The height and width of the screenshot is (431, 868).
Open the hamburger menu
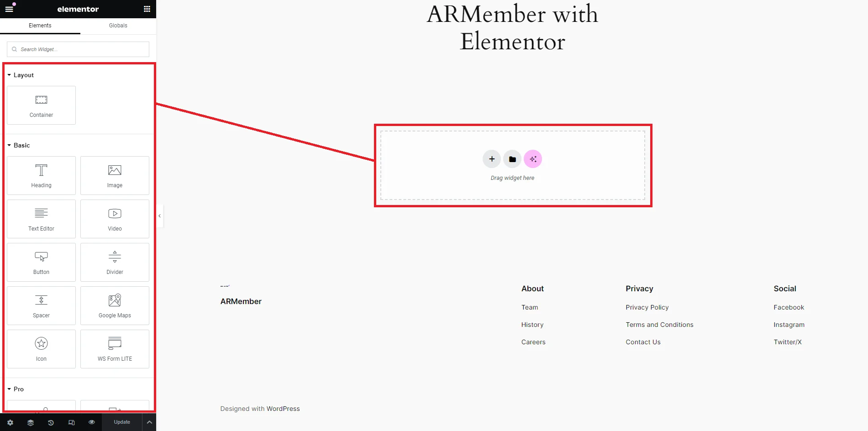pos(9,9)
